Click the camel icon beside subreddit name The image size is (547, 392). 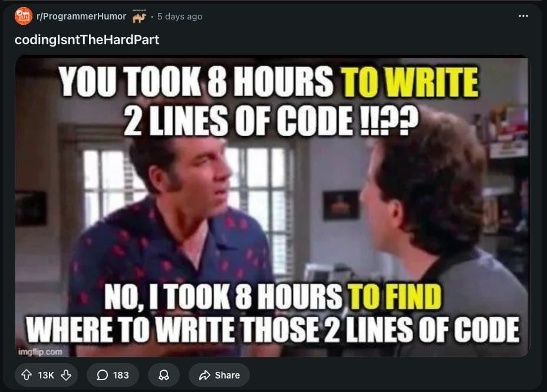(x=139, y=17)
